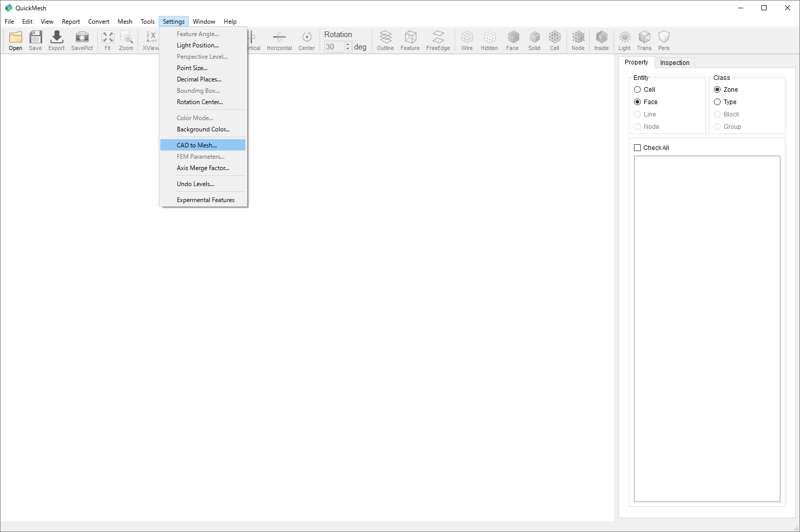
Task: Choose Point Size... menu entry
Action: pyautogui.click(x=203, y=68)
